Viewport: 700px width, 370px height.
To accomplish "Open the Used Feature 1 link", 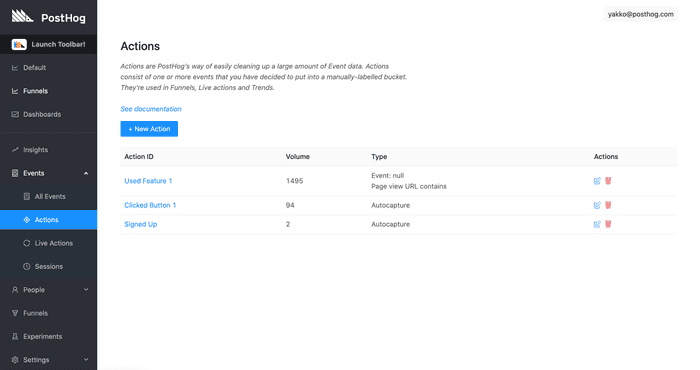I will [x=148, y=181].
